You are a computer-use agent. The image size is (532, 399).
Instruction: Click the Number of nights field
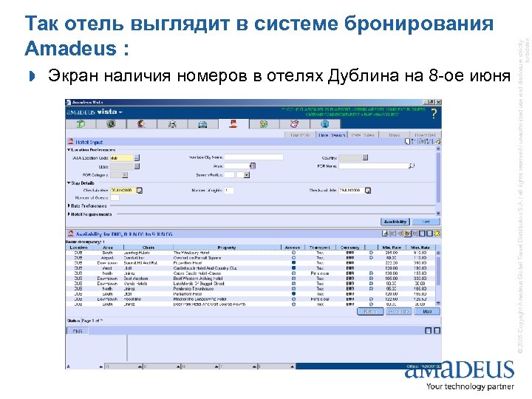tap(228, 191)
